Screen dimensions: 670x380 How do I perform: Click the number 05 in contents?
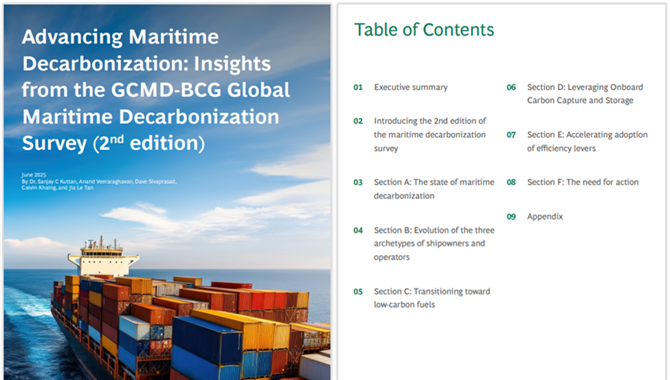358,292
